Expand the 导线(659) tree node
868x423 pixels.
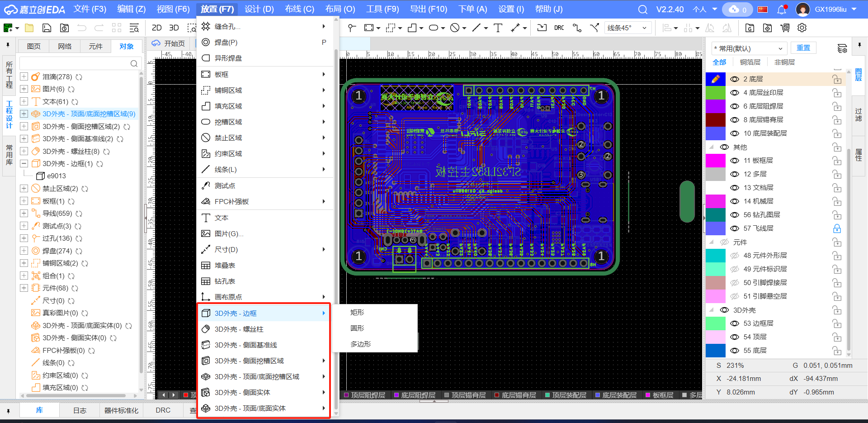pyautogui.click(x=24, y=214)
